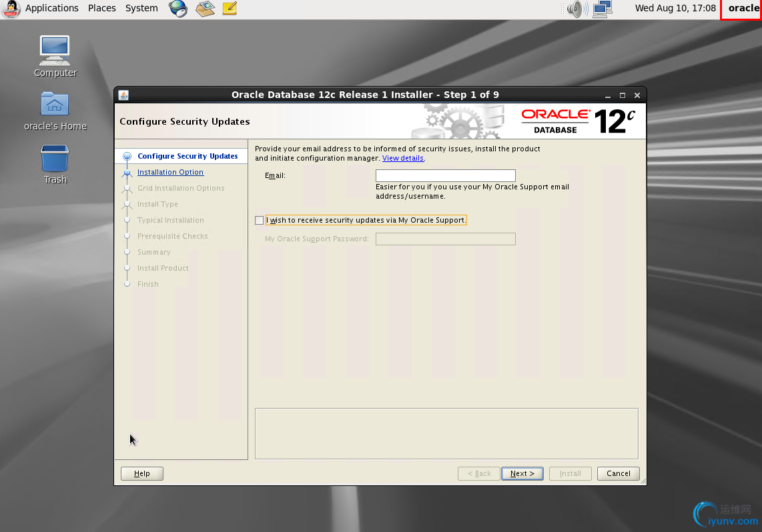Click the disabled Back button
762x532 pixels.
tap(479, 473)
